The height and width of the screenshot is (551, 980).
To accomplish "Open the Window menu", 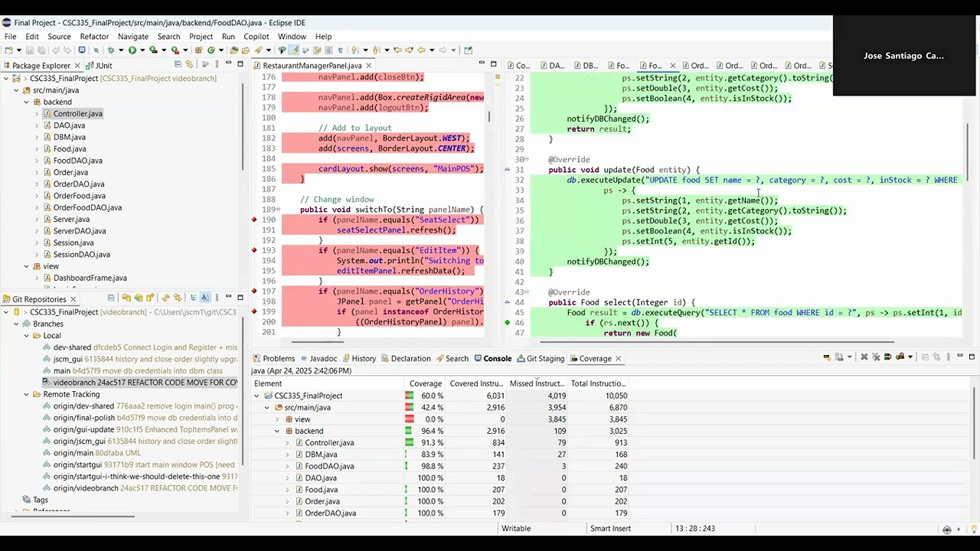I will [292, 37].
